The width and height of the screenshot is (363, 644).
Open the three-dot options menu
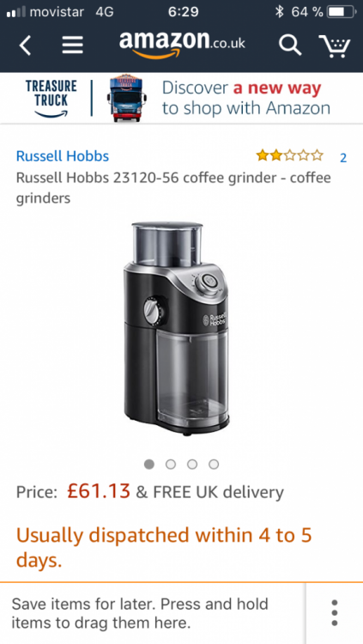[x=335, y=613]
